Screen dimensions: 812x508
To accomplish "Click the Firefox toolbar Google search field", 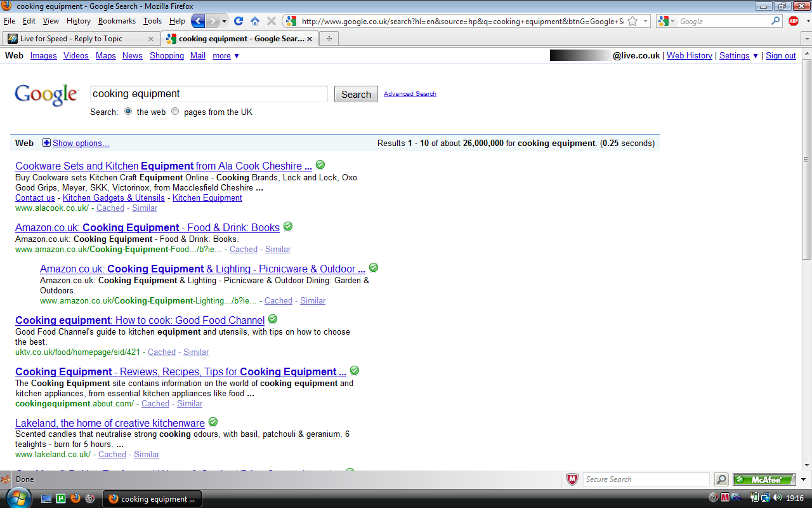I will tap(723, 21).
